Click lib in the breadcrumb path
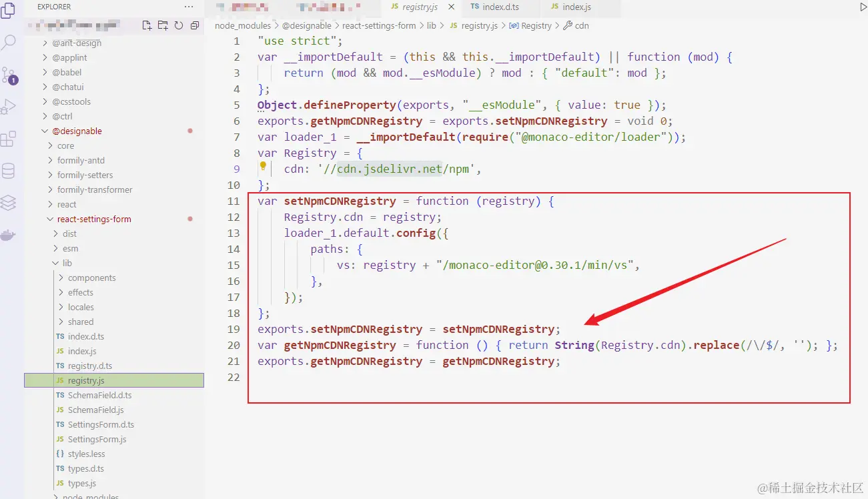The height and width of the screenshot is (499, 868). [432, 25]
